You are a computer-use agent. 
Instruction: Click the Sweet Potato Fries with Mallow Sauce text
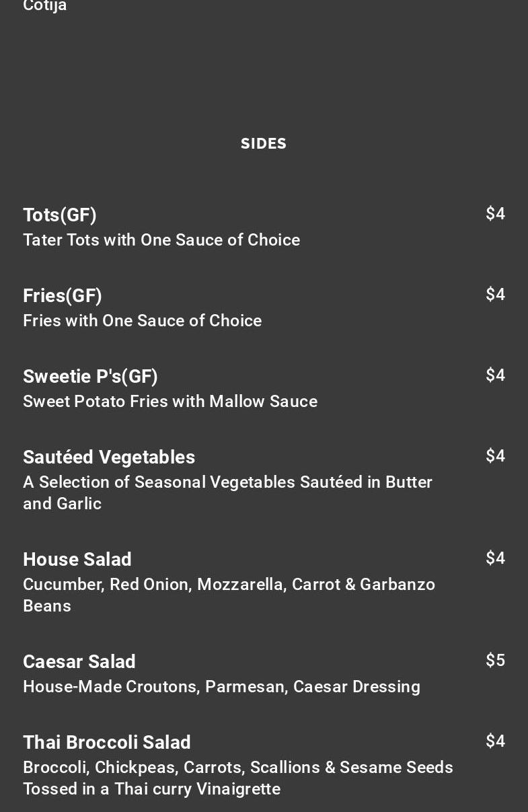pyautogui.click(x=170, y=401)
